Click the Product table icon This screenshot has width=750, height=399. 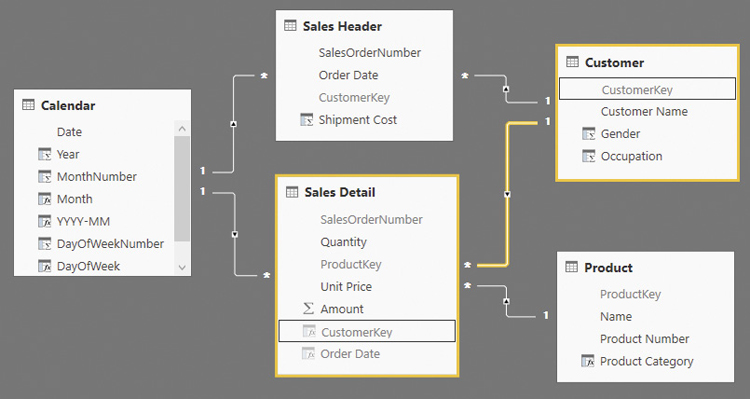[572, 266]
